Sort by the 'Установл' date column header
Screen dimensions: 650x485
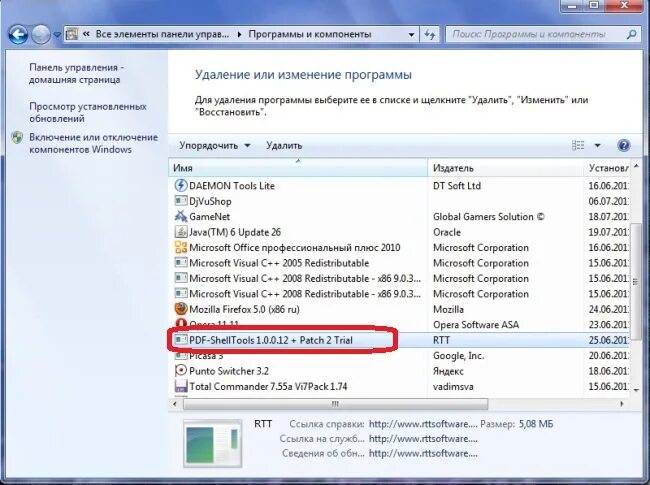607,168
